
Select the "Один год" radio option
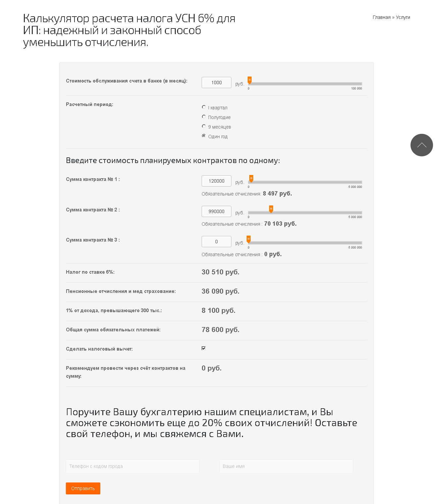click(x=204, y=136)
